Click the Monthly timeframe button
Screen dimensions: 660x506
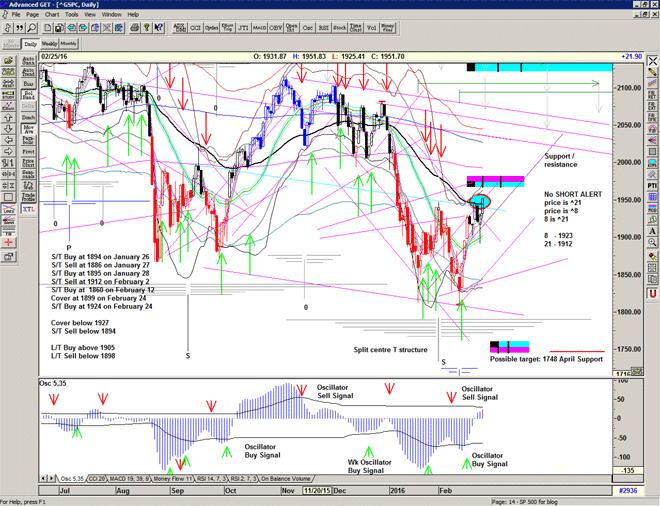[x=69, y=45]
